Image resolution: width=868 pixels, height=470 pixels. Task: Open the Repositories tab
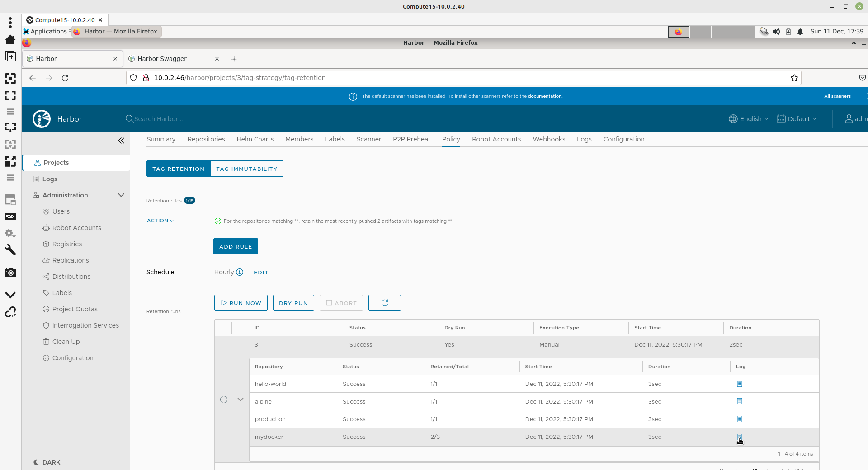coord(206,139)
